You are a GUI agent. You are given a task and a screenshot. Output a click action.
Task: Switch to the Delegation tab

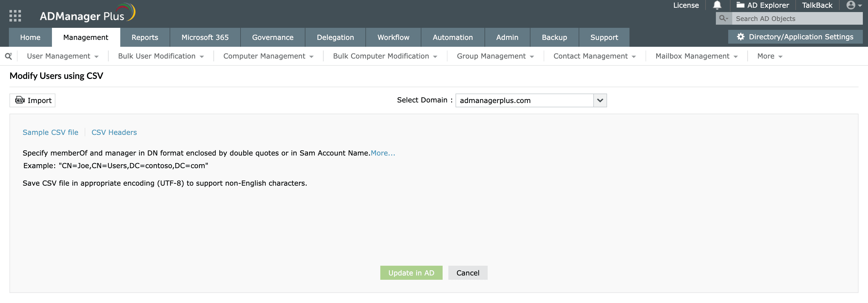pos(335,37)
